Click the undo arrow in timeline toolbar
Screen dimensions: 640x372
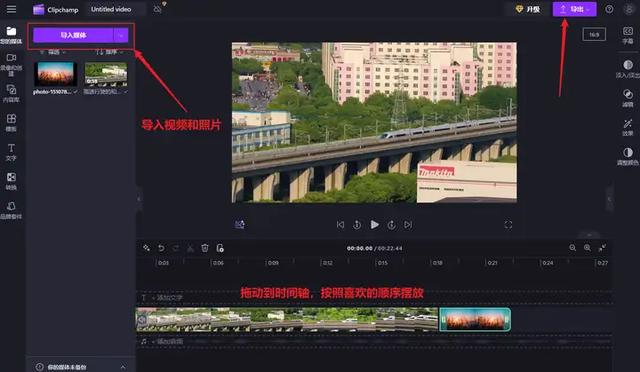click(161, 248)
